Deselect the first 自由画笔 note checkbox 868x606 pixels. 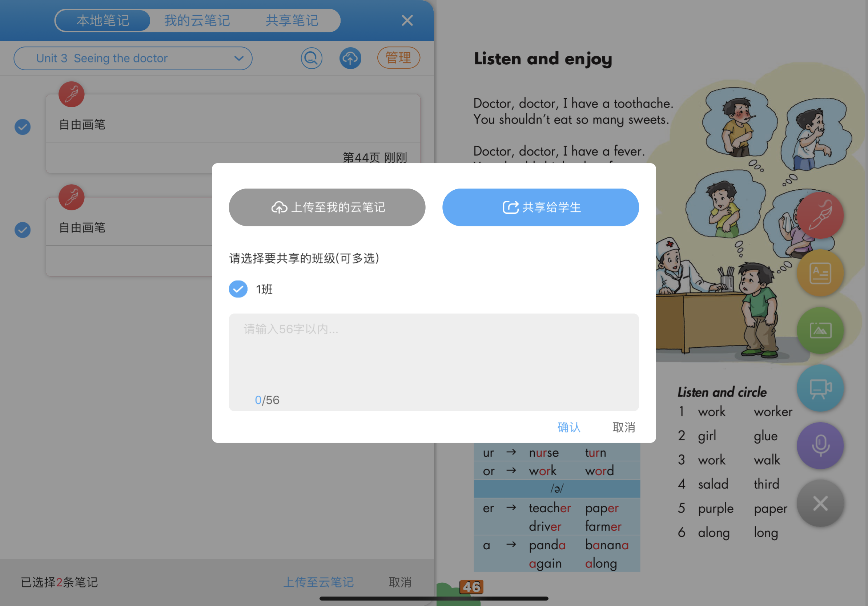23,127
